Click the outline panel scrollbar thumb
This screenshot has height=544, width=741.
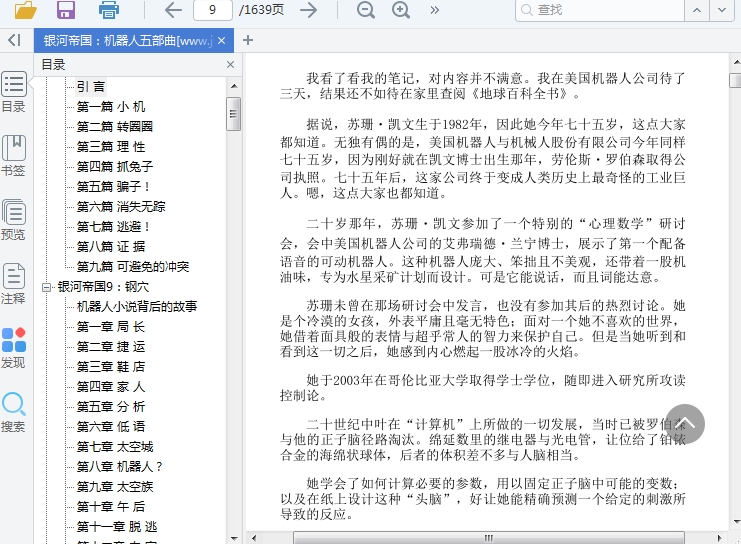[x=233, y=113]
